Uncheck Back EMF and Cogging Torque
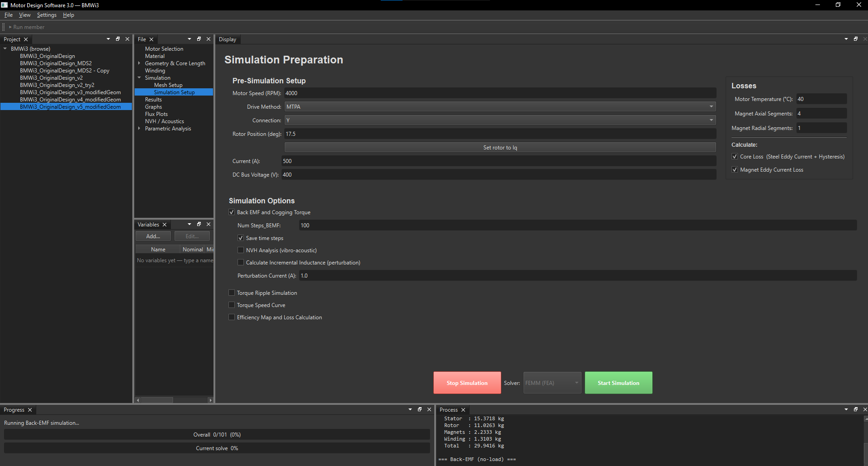The image size is (868, 466). pyautogui.click(x=232, y=212)
